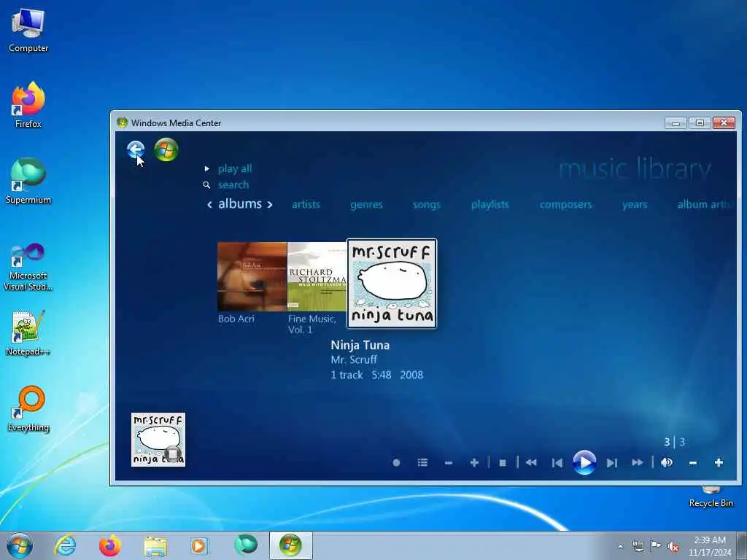Open the green Media Center start button
The height and width of the screenshot is (560, 747).
166,149
